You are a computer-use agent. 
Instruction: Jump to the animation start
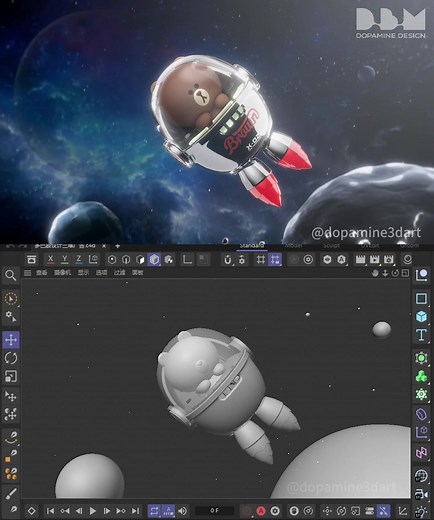pos(50,511)
